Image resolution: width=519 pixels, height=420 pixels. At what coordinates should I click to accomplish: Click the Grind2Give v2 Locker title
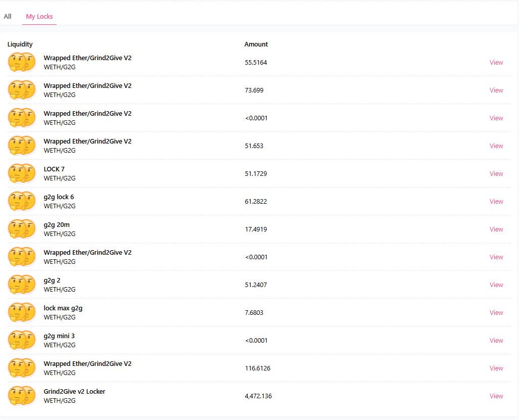point(74,391)
